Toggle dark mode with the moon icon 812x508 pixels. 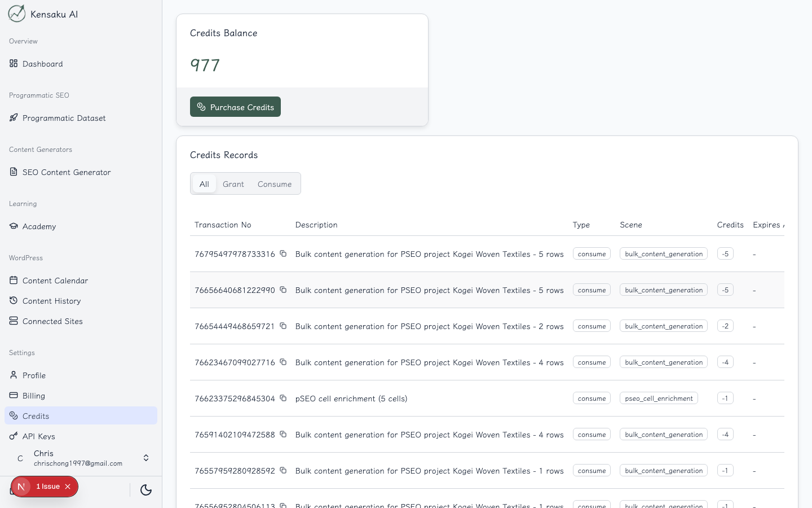(x=146, y=489)
